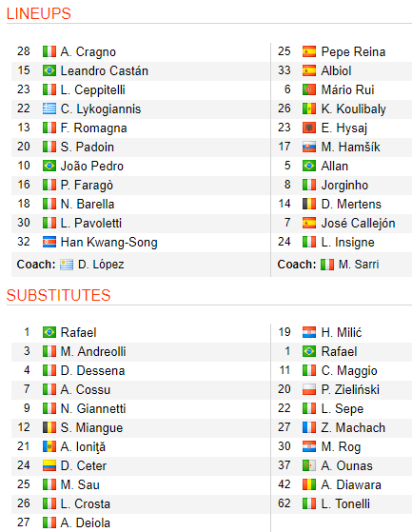Click the Senegalese flag next to K. Koulibaly
The image size is (412, 532).
pyautogui.click(x=309, y=108)
